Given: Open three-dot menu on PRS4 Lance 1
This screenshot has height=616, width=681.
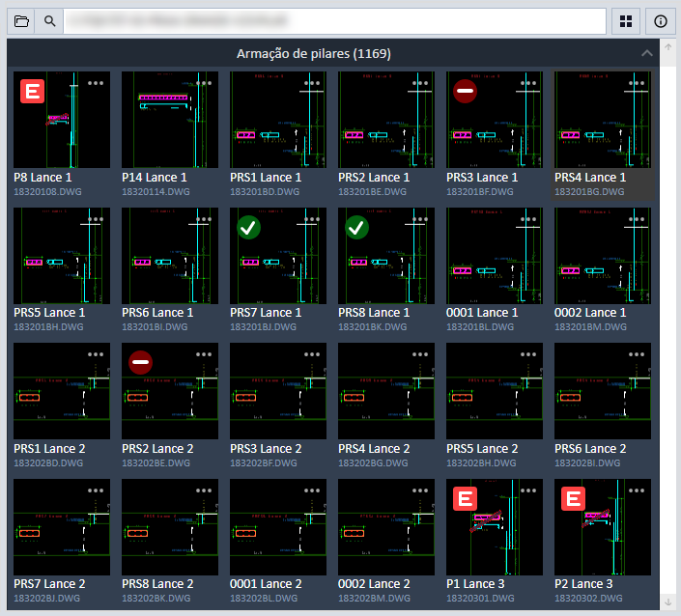Looking at the screenshot, I should coord(637,84).
